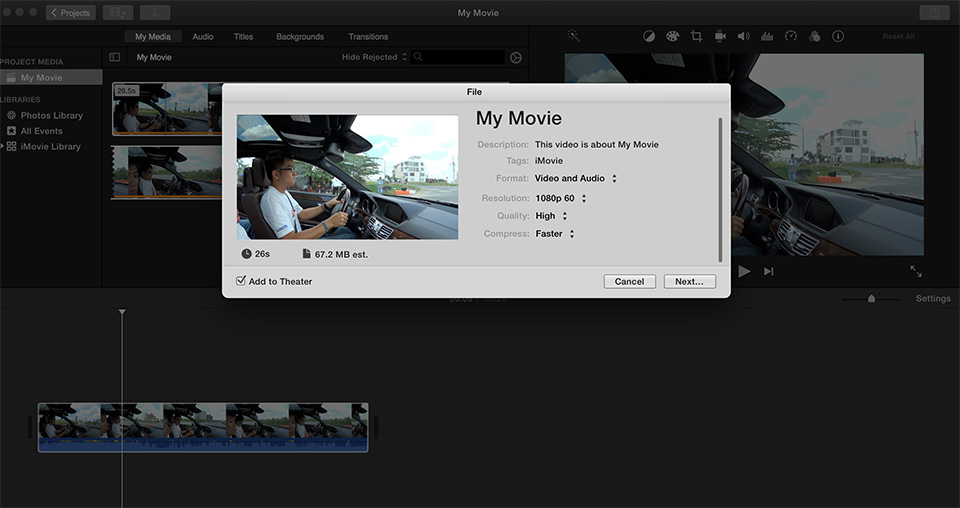Click the magic wand auto-enhance icon
960x508 pixels.
point(574,36)
